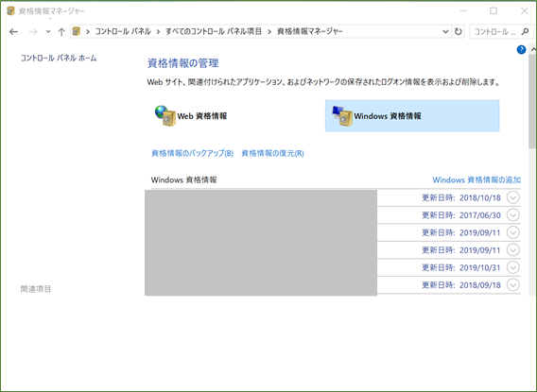Viewport: 537px width, 392px height.
Task: Click the globe safe Web credentials icon
Action: tap(165, 116)
